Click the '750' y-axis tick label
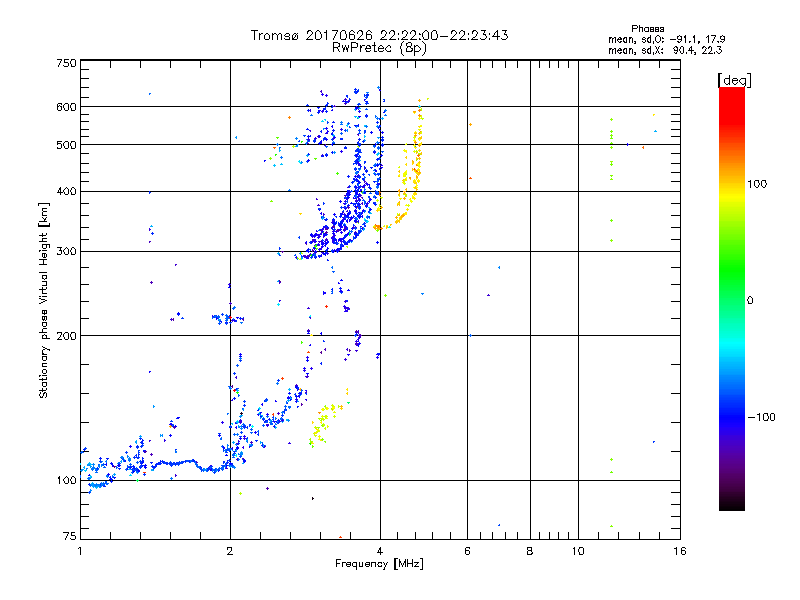800x600 pixels. (66, 63)
